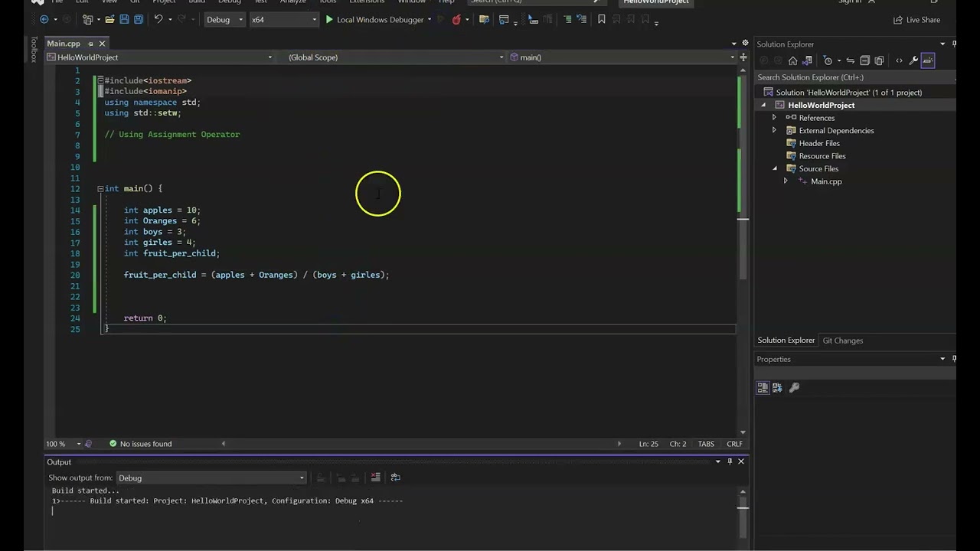Open the Solution Platforms x64 dropdown

tap(284, 20)
